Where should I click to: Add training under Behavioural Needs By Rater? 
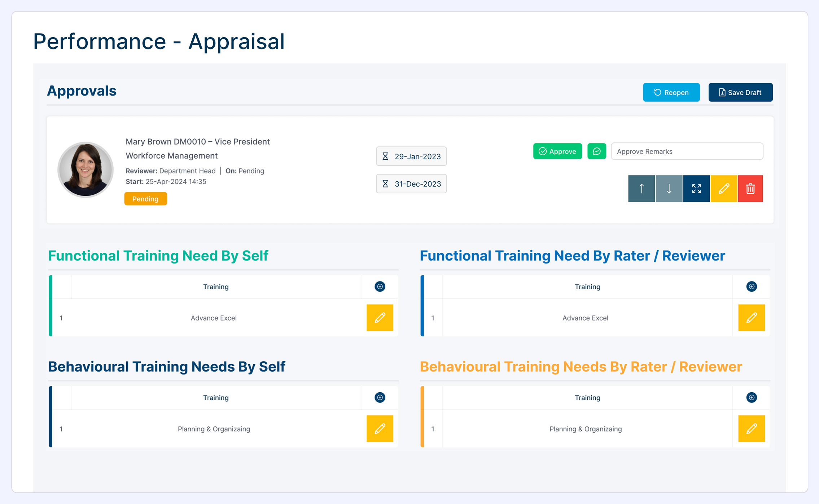(751, 398)
